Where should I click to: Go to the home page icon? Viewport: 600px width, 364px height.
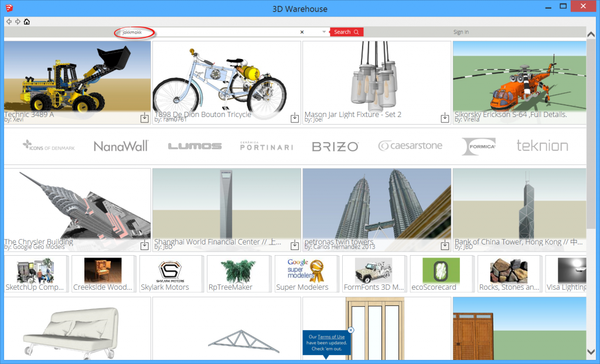[27, 22]
